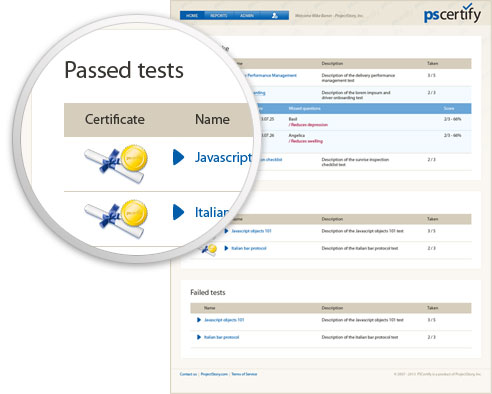Expand the magnified Italian row arrow
Viewport: 492px width, 394px height.
178,212
